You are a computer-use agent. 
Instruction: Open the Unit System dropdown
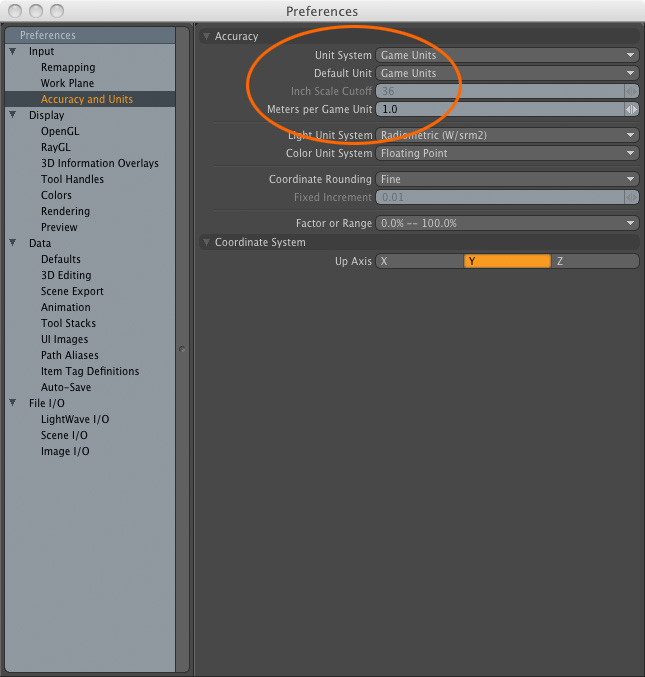tap(507, 55)
